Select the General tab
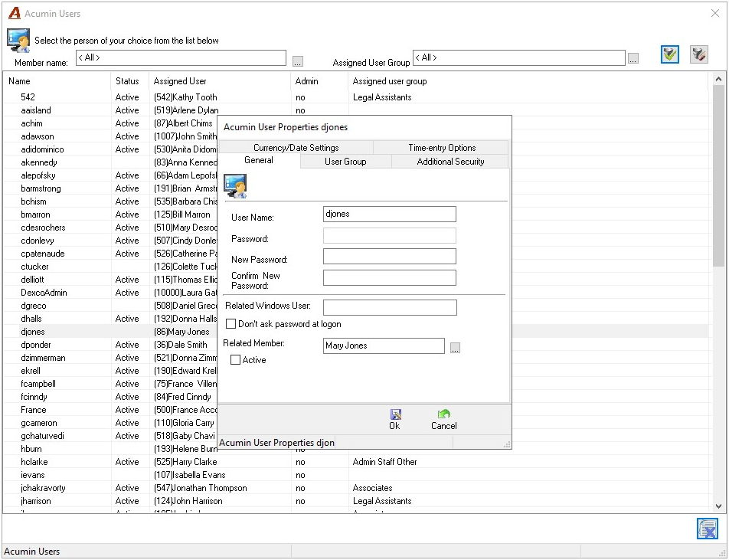729x560 pixels. click(x=259, y=160)
